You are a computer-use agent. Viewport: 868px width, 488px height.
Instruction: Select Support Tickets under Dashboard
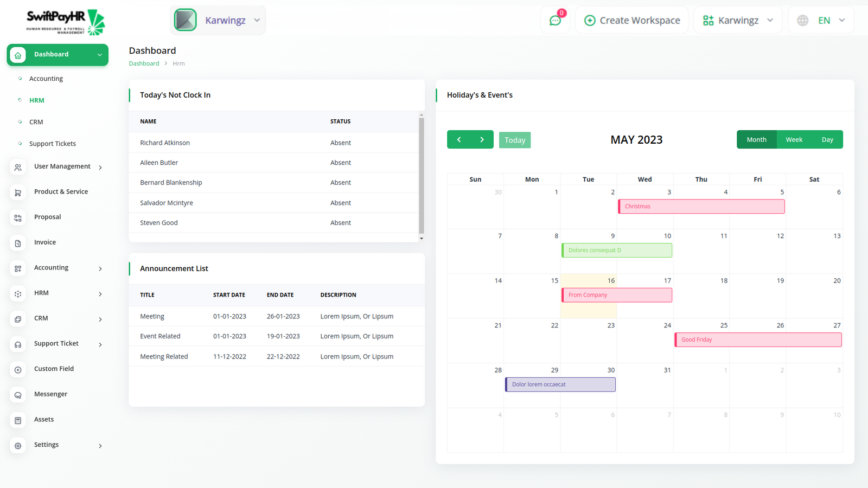pyautogui.click(x=52, y=144)
